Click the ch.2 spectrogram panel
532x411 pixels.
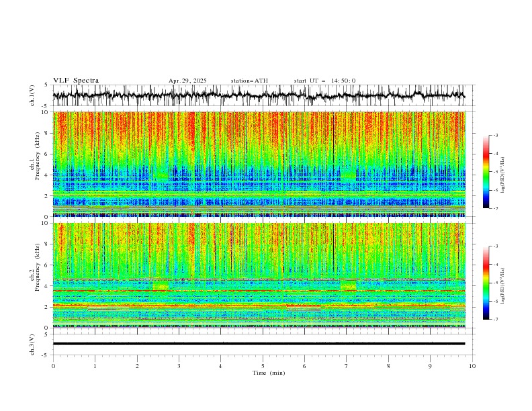[259, 275]
